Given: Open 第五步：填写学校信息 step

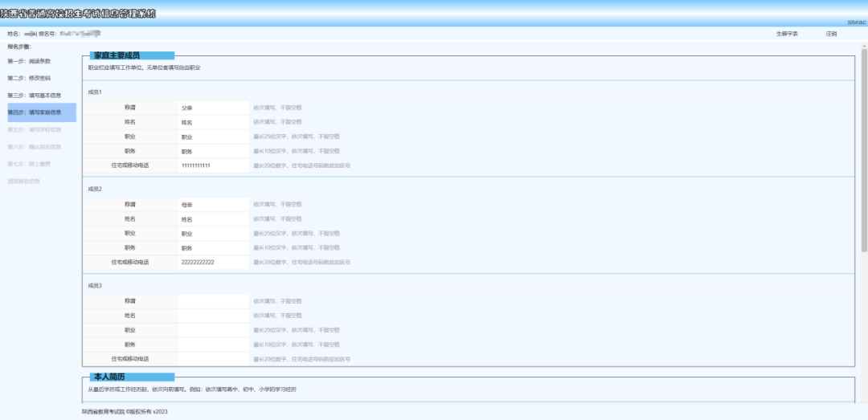Looking at the screenshot, I should [34, 129].
